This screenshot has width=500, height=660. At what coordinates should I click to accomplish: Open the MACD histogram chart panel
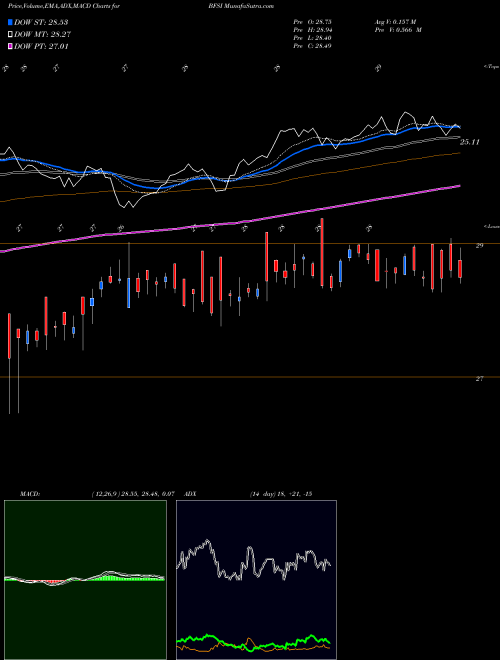click(85, 580)
